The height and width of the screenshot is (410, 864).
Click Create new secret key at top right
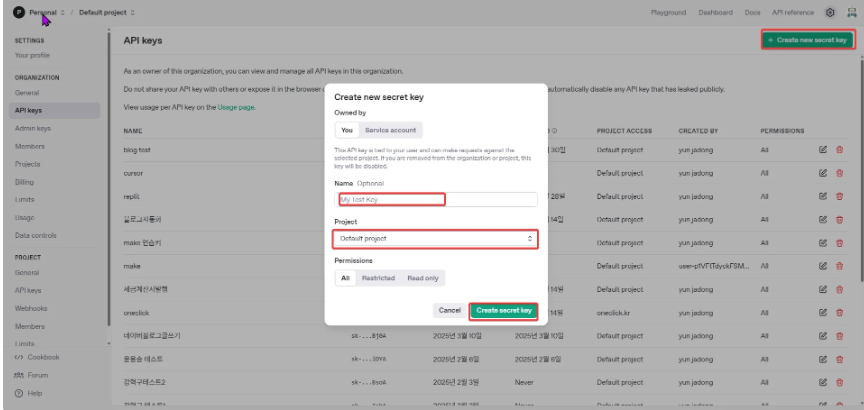point(808,40)
